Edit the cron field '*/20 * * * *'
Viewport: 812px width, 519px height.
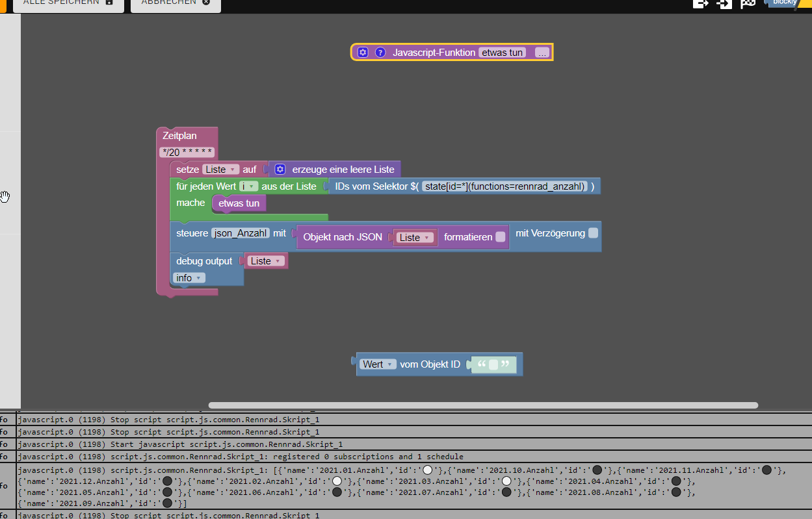click(x=187, y=153)
